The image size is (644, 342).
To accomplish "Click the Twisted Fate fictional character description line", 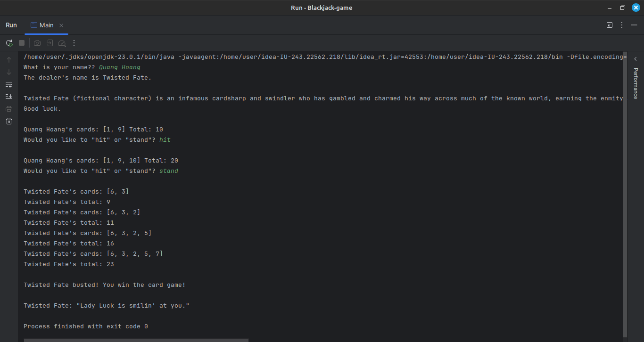I will pos(323,98).
